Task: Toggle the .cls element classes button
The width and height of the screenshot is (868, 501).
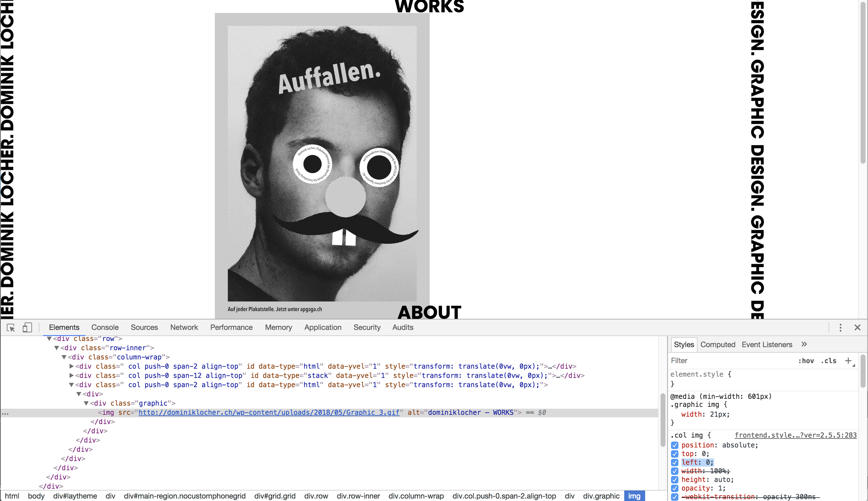Action: (828, 361)
